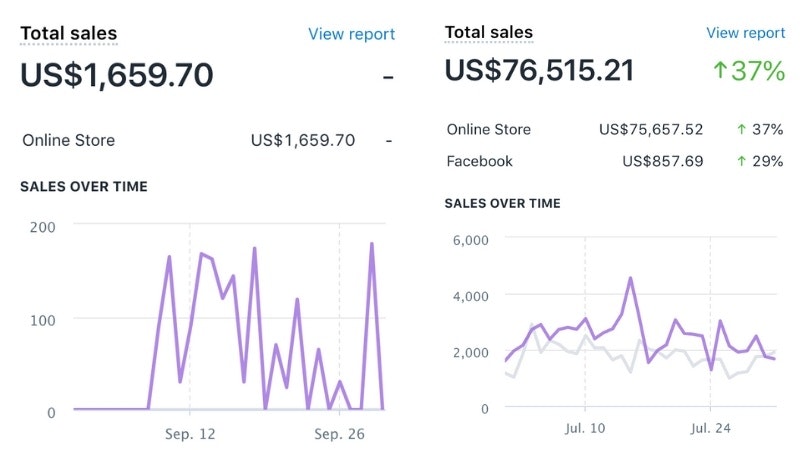The width and height of the screenshot is (810, 450).
Task: Click the large green 37% up arrow
Action: click(x=722, y=73)
